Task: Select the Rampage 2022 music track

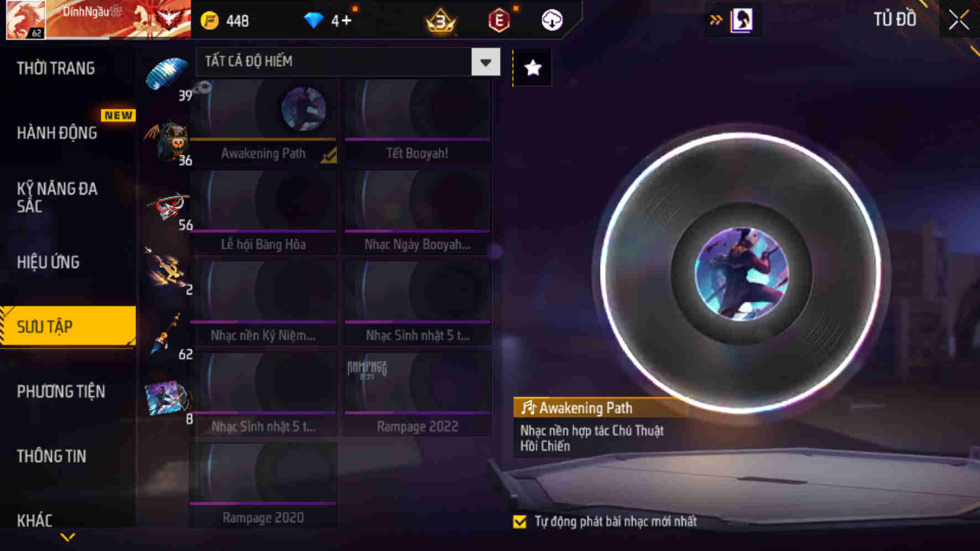Action: pos(418,393)
